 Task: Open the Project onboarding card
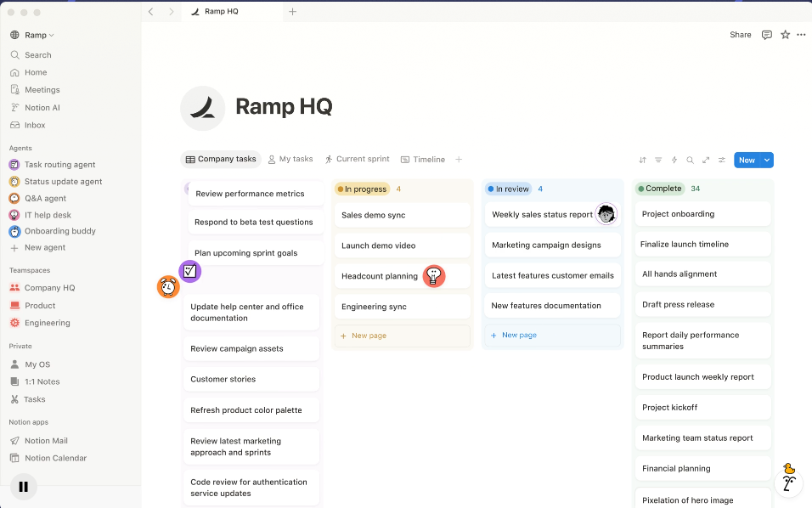click(702, 214)
